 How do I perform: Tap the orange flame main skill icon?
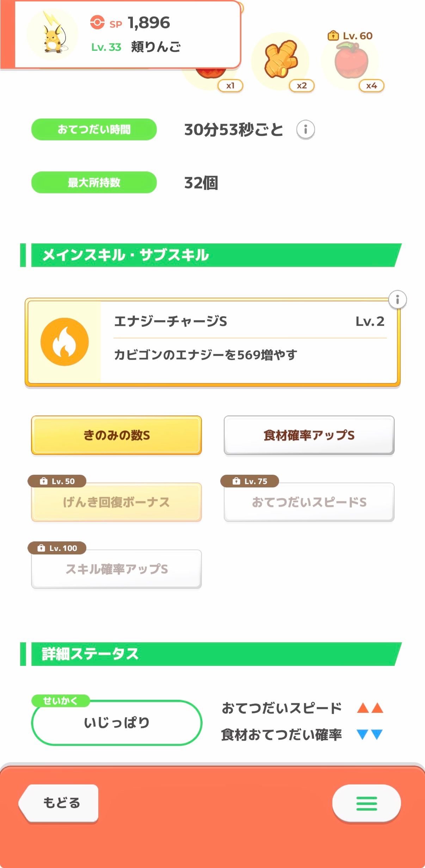click(x=64, y=341)
